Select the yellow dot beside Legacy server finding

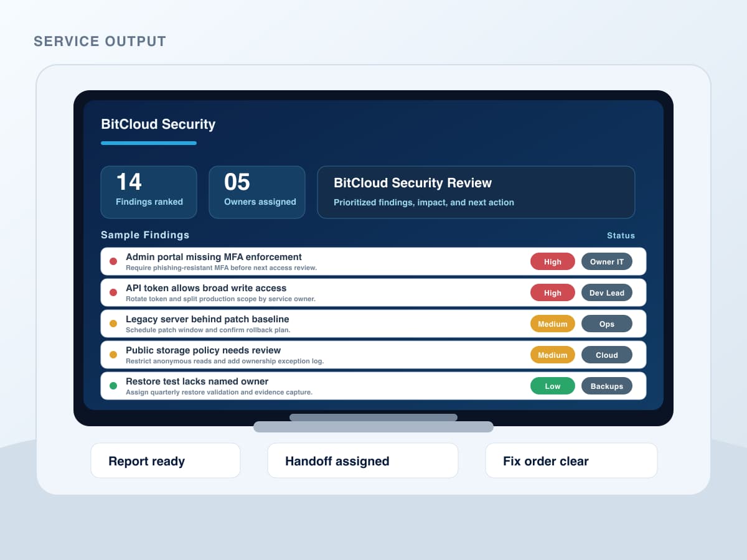pos(113,324)
